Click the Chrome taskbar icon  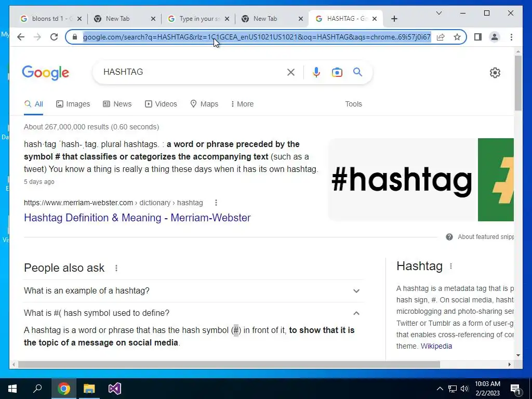[63, 389]
